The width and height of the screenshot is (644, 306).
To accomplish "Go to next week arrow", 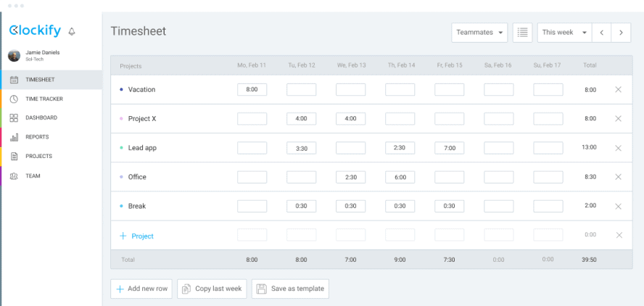I will pos(620,33).
